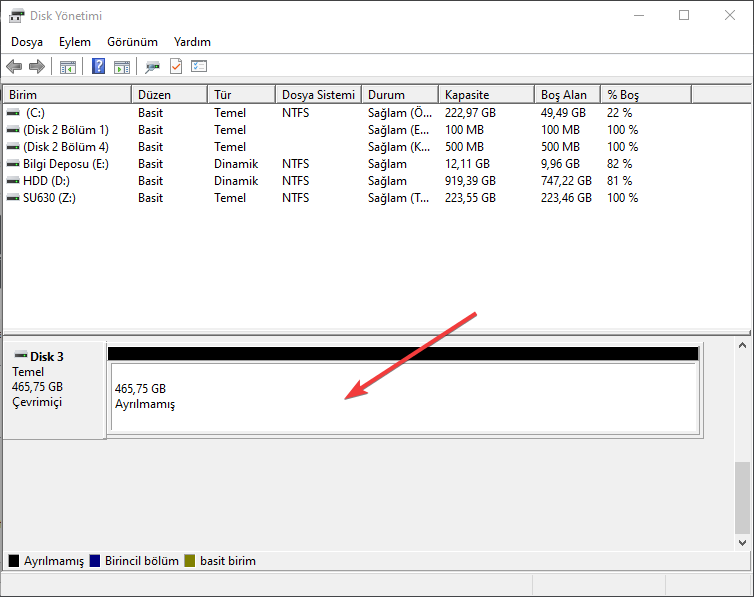Click the olive basit birim legend swatch
The image size is (754, 597).
coord(190,561)
